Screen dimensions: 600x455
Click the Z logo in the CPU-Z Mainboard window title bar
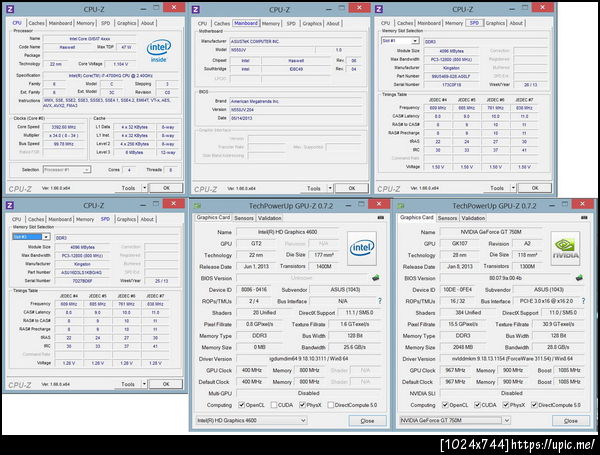click(x=196, y=10)
